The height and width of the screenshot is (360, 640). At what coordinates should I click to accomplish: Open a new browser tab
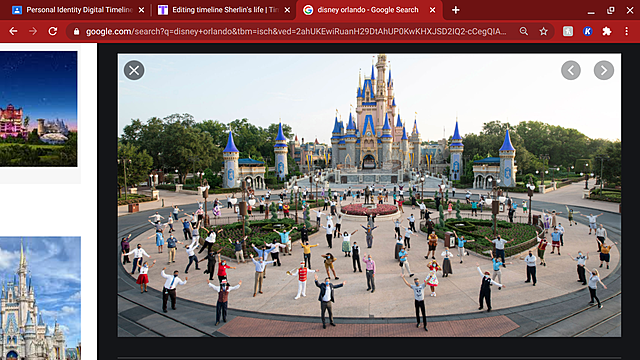[456, 10]
